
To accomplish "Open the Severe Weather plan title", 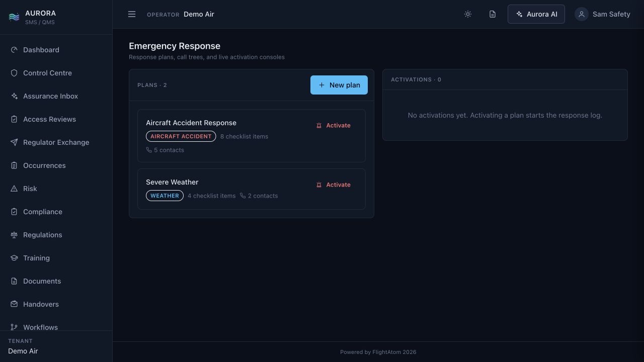I will point(172,182).
